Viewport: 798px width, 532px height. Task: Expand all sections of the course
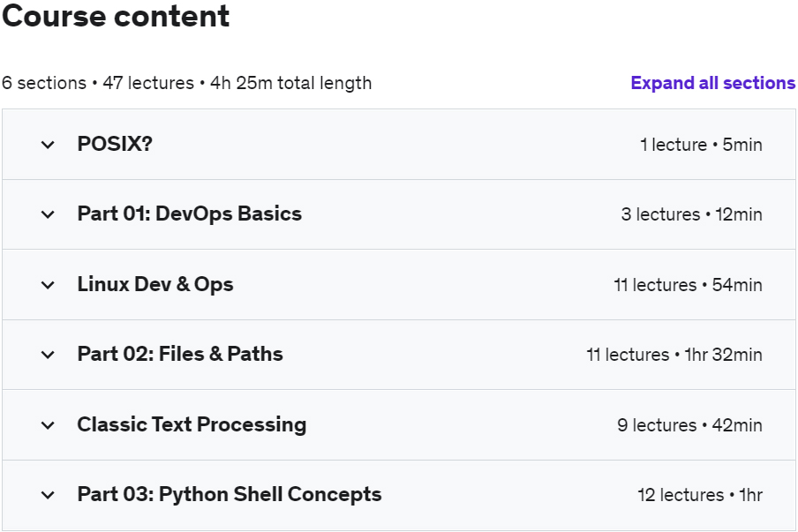tap(712, 83)
